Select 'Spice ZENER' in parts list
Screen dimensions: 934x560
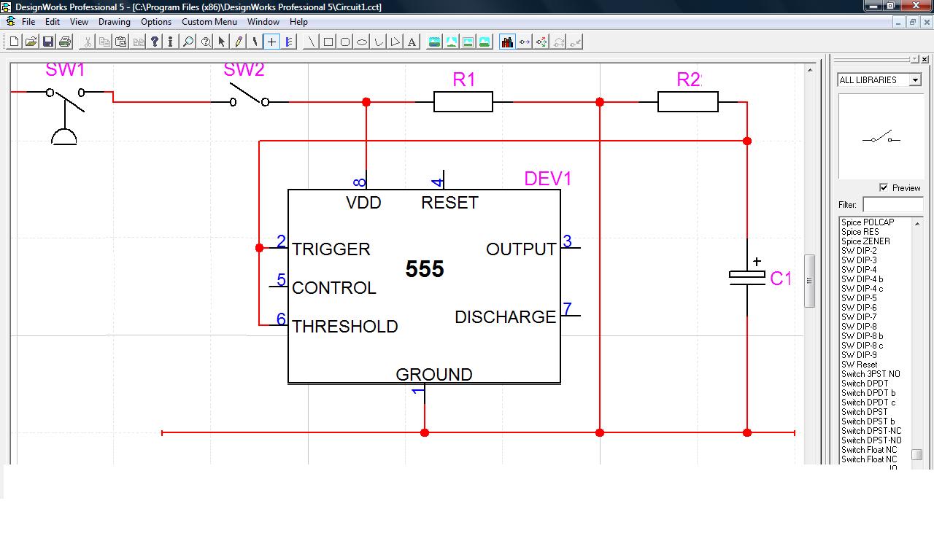[x=865, y=241]
